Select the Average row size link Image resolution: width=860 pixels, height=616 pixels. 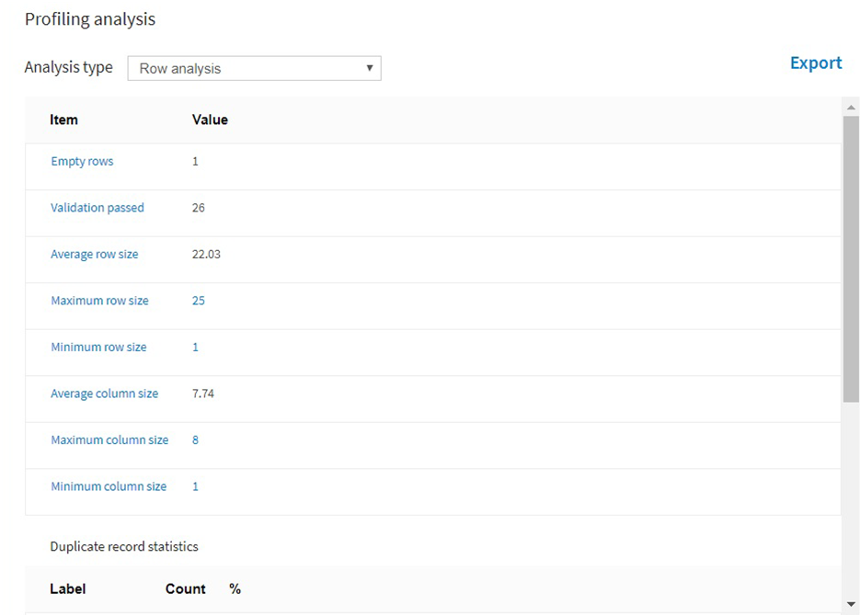(x=95, y=254)
